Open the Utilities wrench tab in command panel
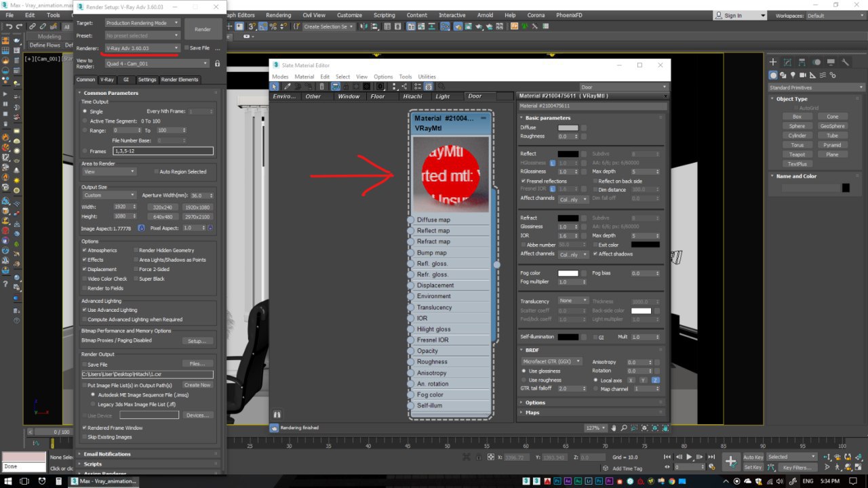868x488 pixels. pyautogui.click(x=845, y=62)
